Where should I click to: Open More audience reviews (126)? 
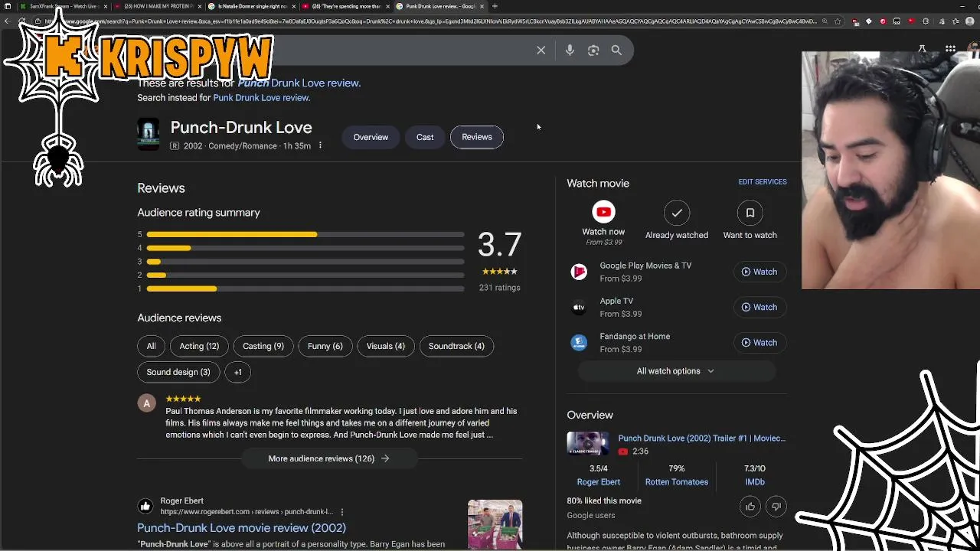(329, 458)
